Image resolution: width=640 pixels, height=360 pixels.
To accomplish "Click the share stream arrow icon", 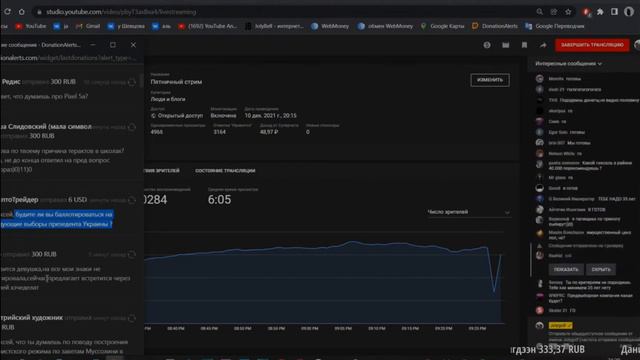I will point(543,45).
